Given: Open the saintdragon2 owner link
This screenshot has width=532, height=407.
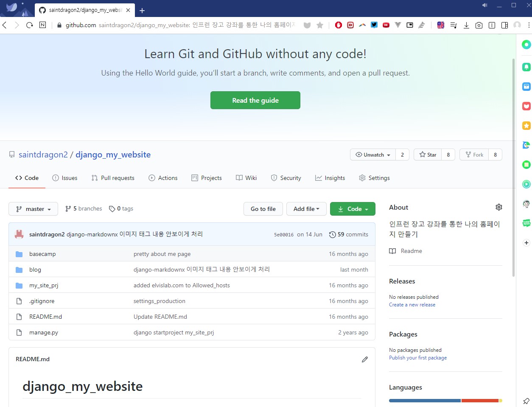Looking at the screenshot, I should (x=43, y=154).
